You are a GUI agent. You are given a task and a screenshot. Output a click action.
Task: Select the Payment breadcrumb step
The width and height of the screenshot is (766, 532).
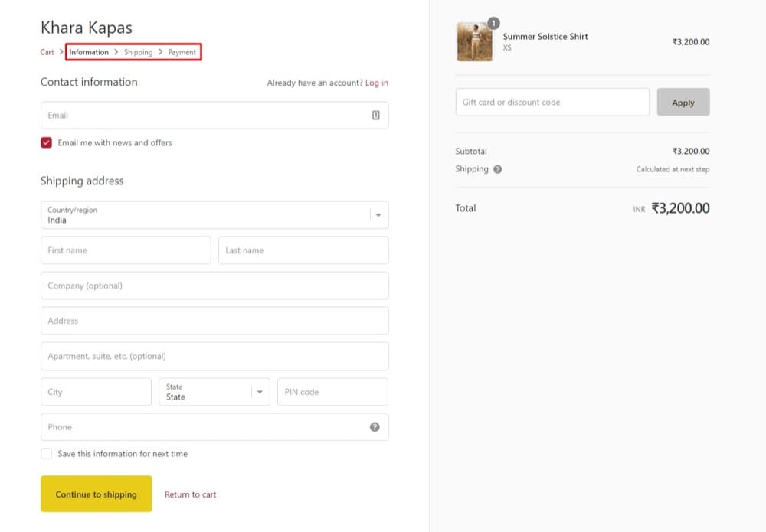coord(182,52)
